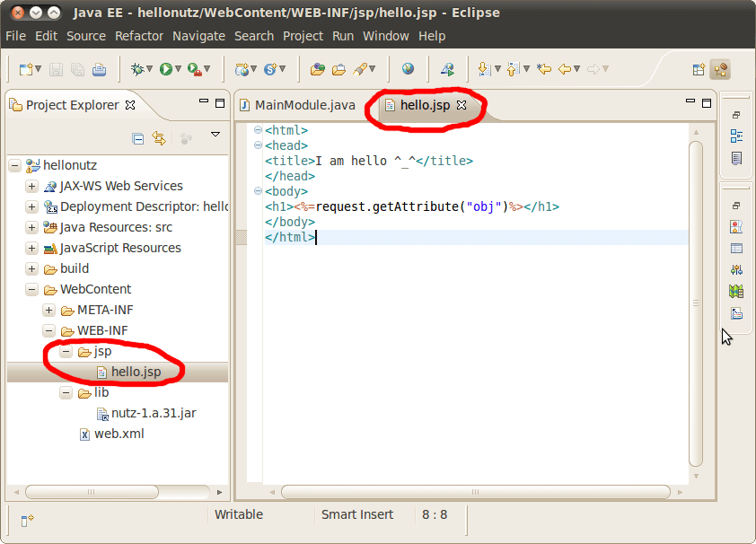Image resolution: width=756 pixels, height=544 pixels.
Task: Open the Refactor menu
Action: pyautogui.click(x=139, y=36)
